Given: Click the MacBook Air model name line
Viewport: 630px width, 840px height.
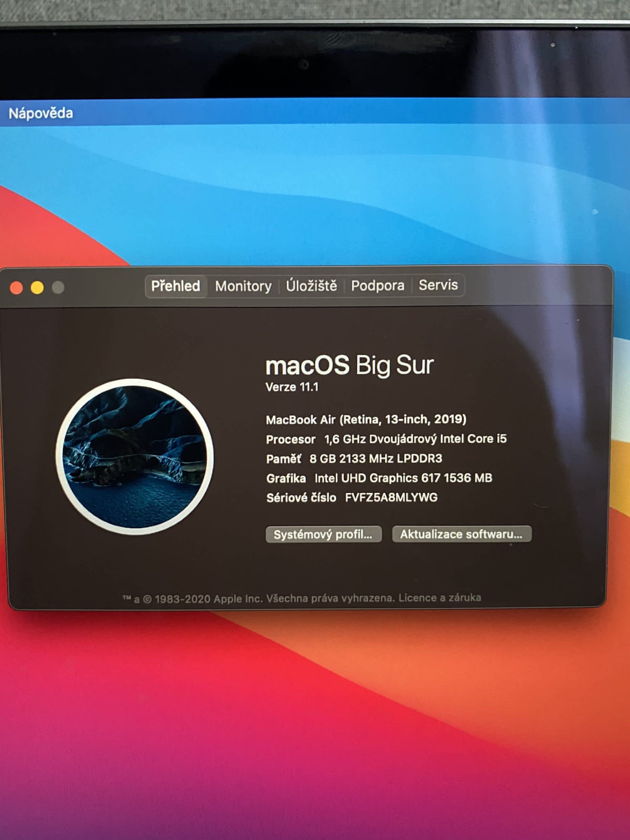Looking at the screenshot, I should pos(366,420).
